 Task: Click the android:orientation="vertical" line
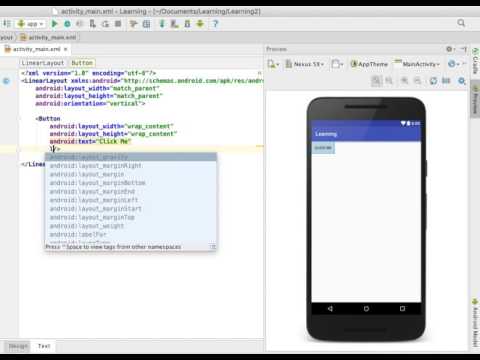click(90, 103)
